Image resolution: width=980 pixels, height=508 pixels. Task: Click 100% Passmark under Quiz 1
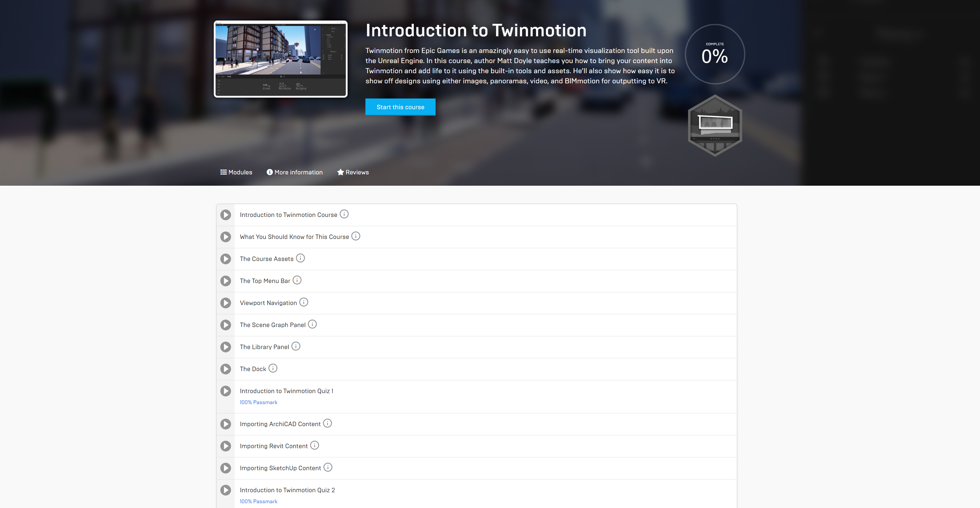pos(258,402)
